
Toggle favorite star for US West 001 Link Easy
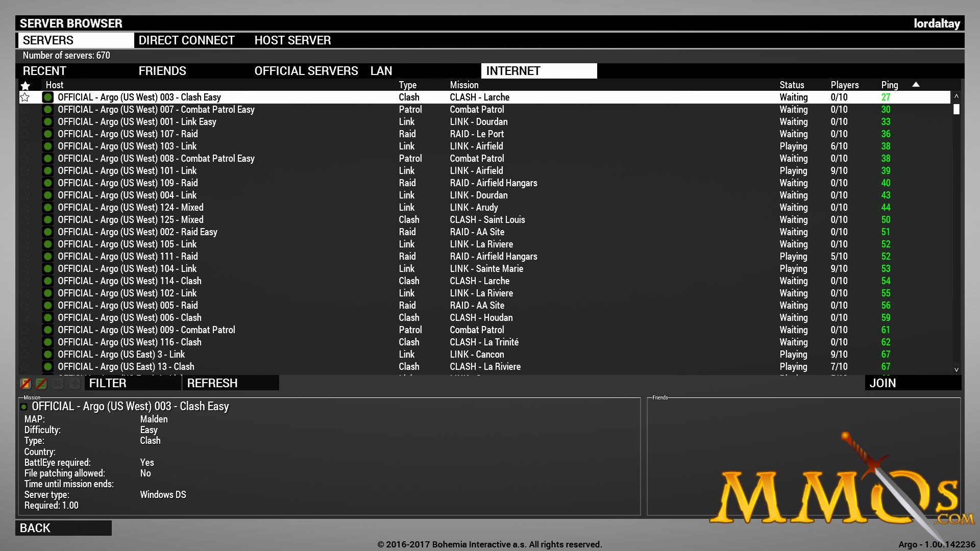(25, 122)
